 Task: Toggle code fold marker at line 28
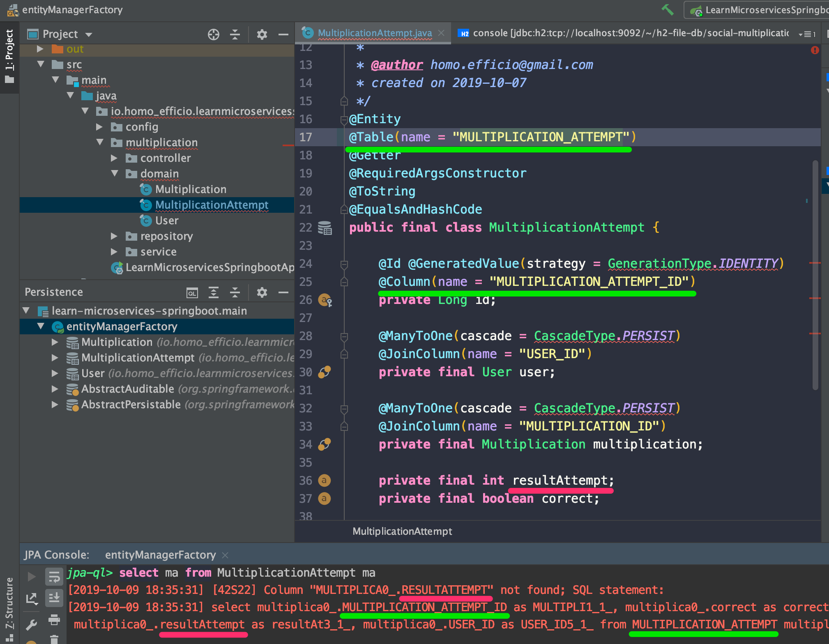(x=344, y=337)
